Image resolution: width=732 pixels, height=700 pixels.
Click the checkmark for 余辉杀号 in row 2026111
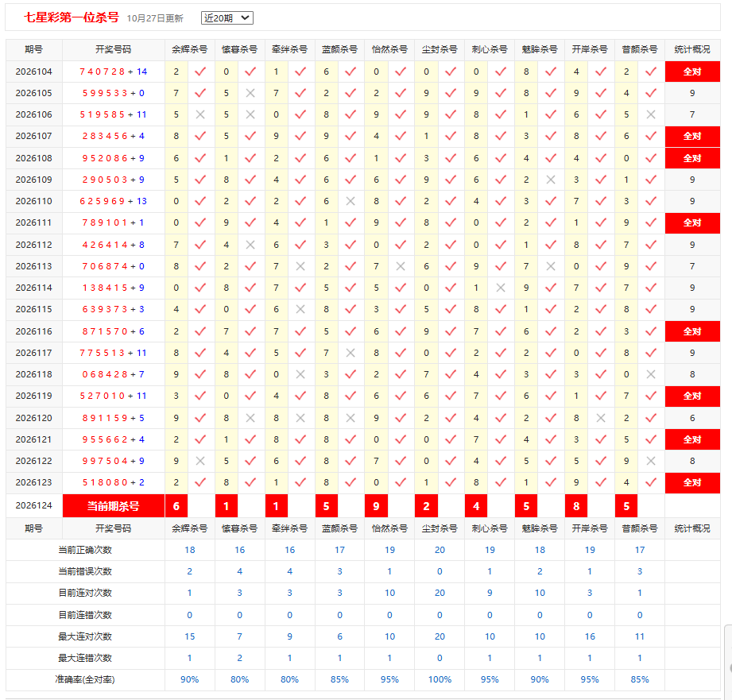pos(200,222)
